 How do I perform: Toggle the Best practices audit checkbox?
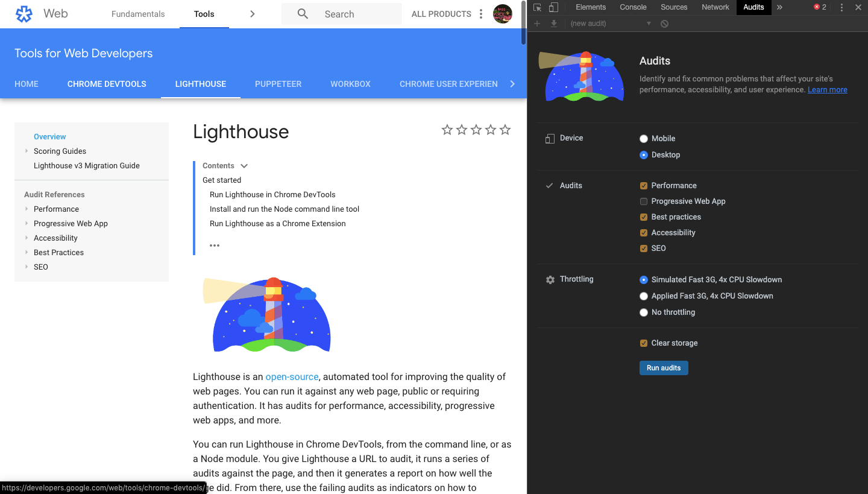(x=644, y=217)
